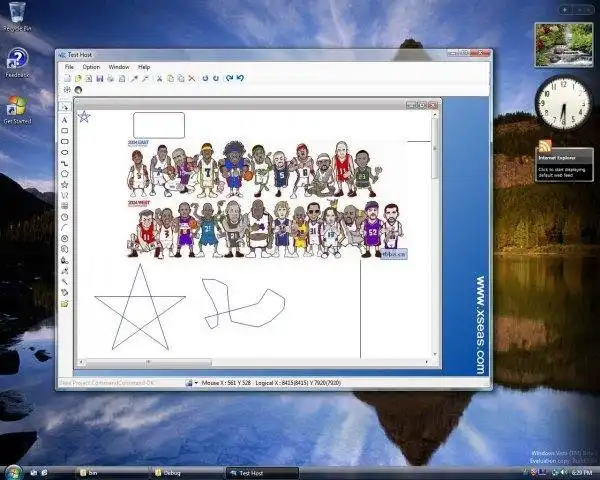
Task: Click the Paste toolbar icon
Action: (x=181, y=78)
